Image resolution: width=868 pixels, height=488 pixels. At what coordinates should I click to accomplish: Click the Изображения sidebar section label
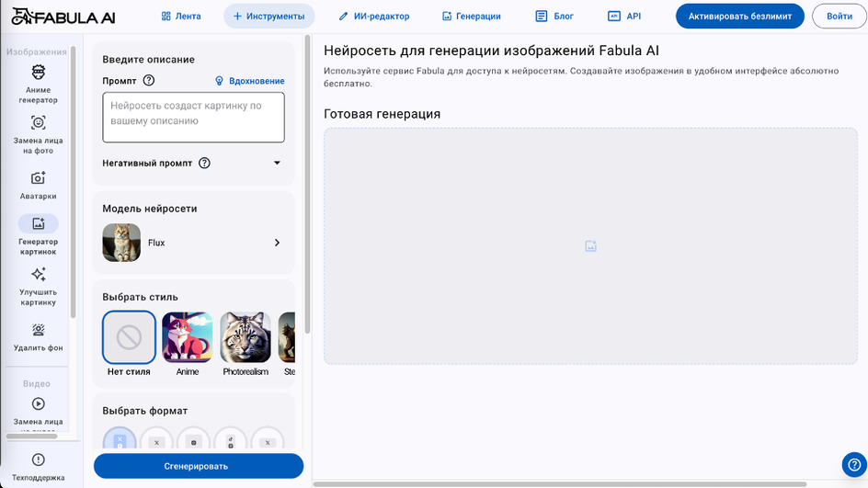click(x=37, y=51)
